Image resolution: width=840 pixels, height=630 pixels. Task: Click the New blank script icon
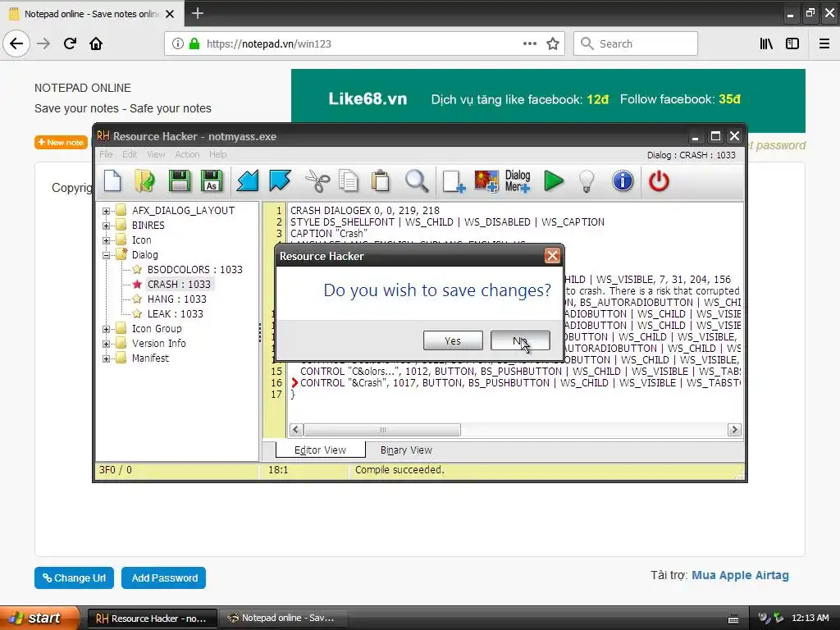click(x=112, y=181)
